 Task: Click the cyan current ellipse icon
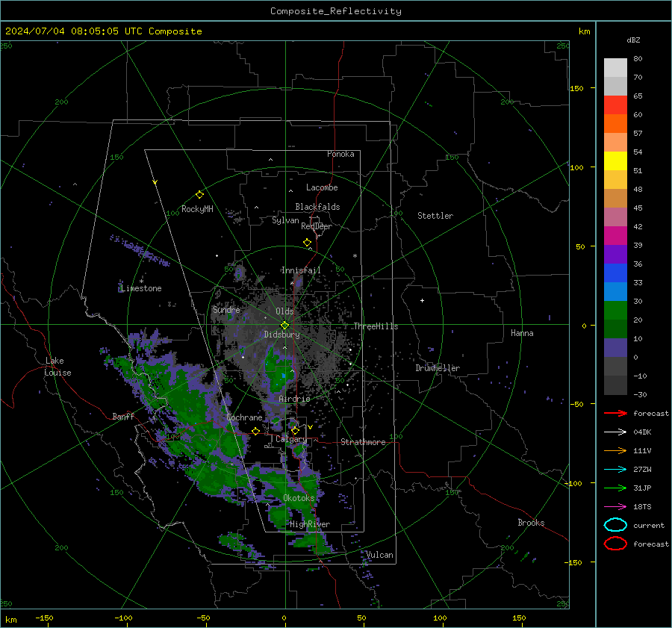coord(615,525)
